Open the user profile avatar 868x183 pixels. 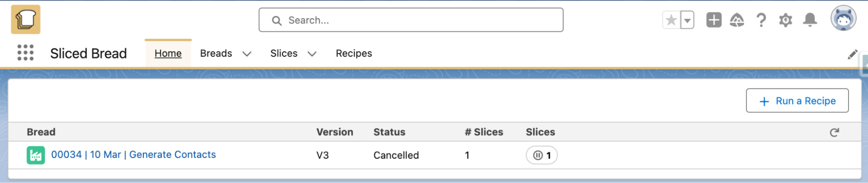coord(843,19)
